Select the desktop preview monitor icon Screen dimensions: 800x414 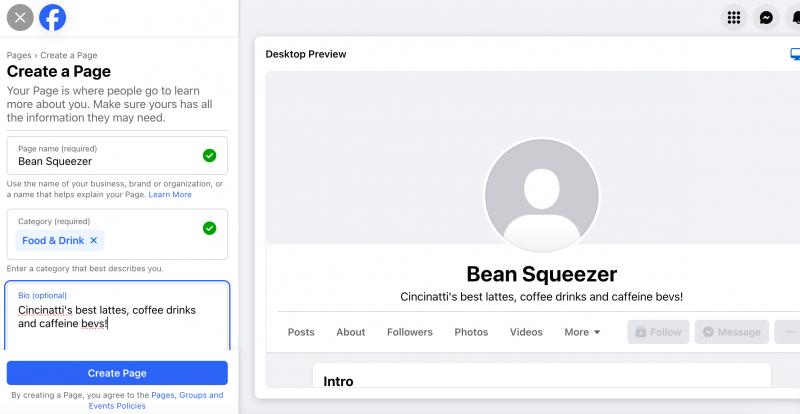point(795,54)
